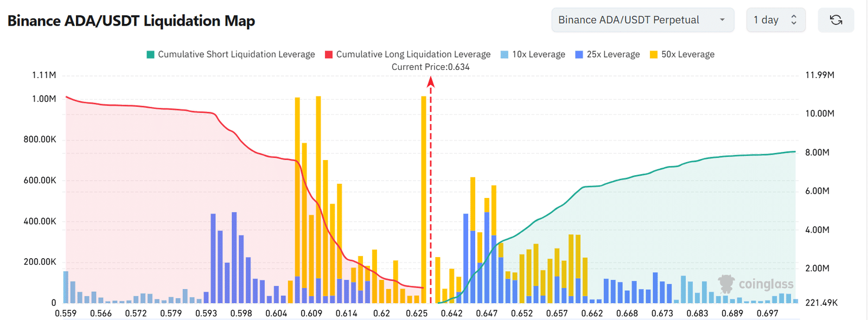Click the 1.00M left axis label
Image resolution: width=868 pixels, height=320 pixels.
(x=44, y=99)
